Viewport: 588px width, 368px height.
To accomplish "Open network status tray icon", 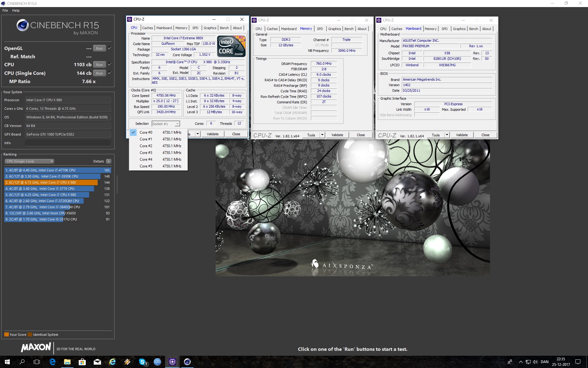I will [x=528, y=362].
